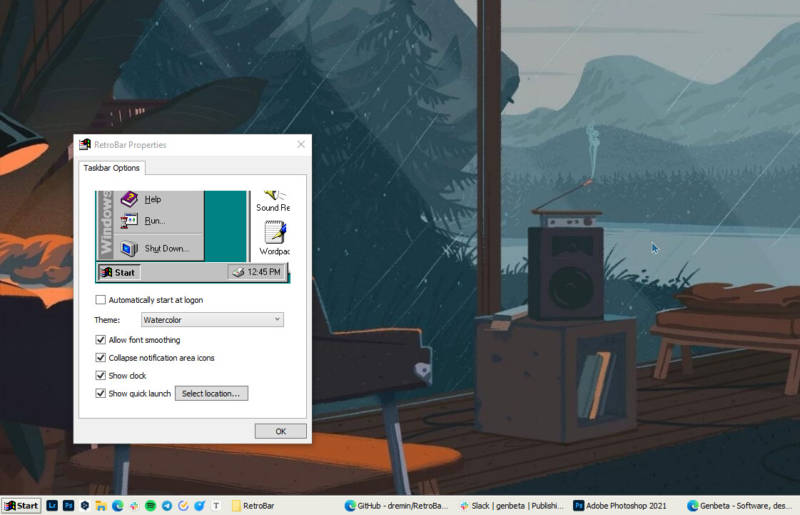Launch Typora T icon in quick launch

[x=216, y=505]
